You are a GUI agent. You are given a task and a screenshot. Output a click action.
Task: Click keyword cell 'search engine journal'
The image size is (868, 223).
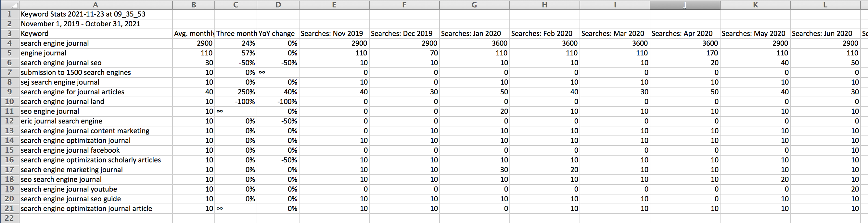click(96, 43)
